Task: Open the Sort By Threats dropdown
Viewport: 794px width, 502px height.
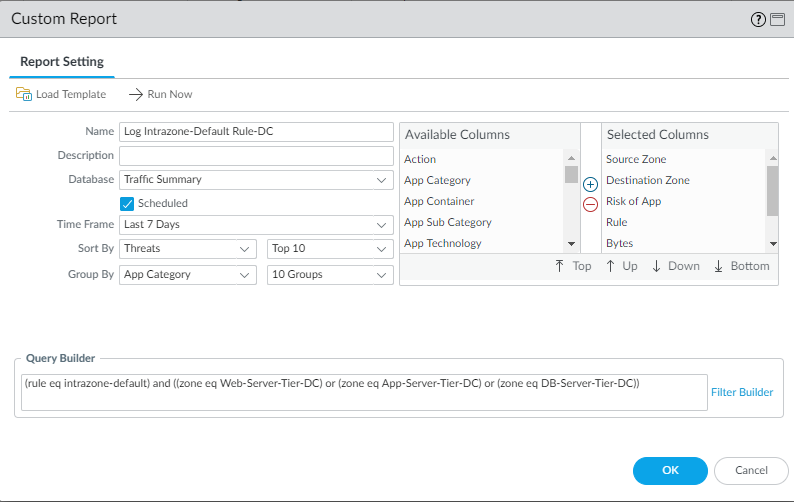Action: pyautogui.click(x=188, y=248)
